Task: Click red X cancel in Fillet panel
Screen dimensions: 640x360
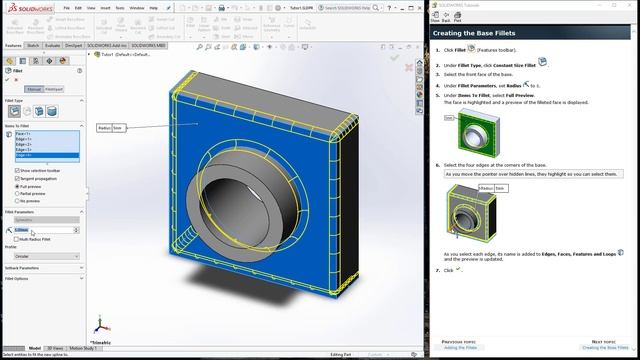Action: pyautogui.click(x=16, y=80)
